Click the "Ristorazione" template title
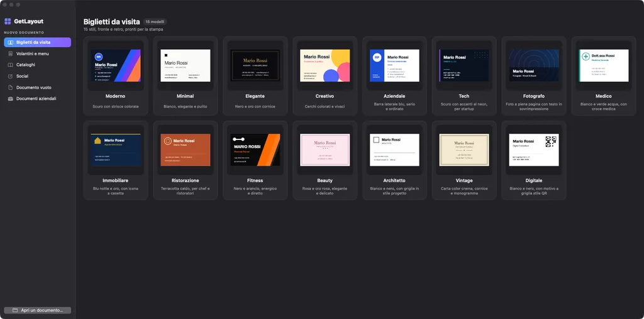The image size is (644, 319). pos(186,180)
